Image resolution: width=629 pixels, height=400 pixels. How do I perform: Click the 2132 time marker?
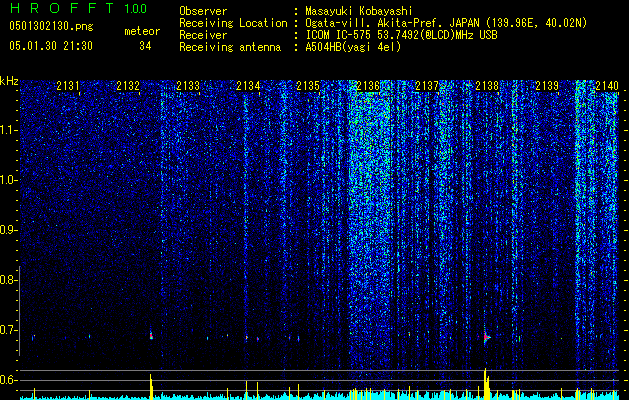[128, 86]
